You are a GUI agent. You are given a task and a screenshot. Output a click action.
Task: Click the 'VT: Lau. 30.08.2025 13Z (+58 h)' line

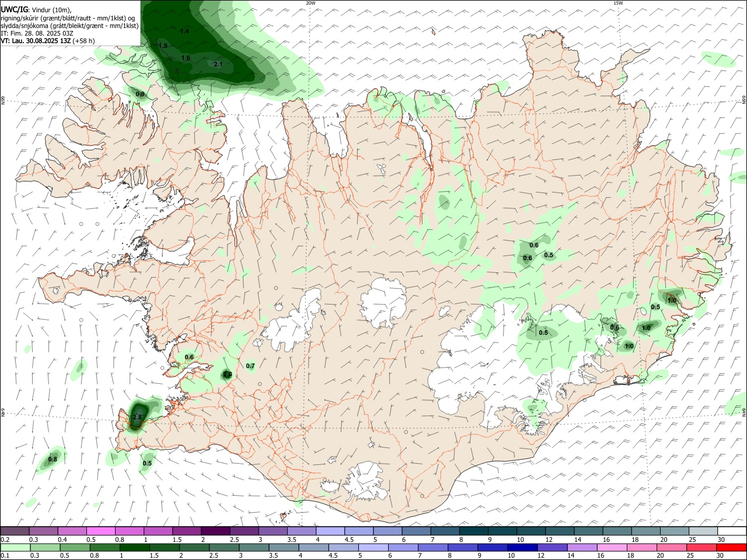coord(48,41)
